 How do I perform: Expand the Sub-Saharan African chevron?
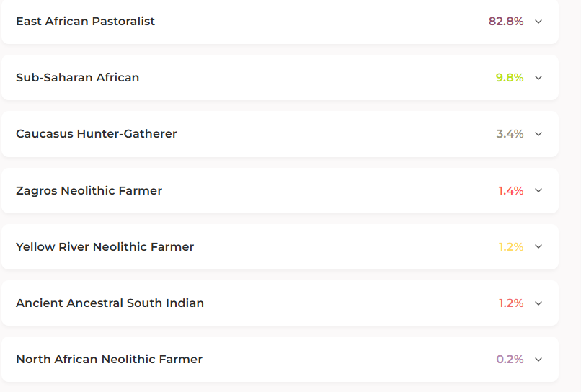click(538, 78)
